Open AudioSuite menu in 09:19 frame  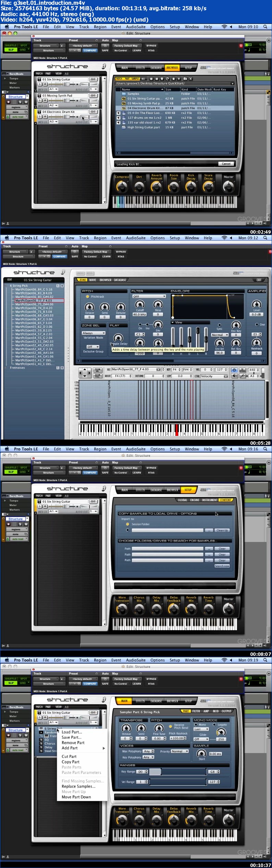136,660
